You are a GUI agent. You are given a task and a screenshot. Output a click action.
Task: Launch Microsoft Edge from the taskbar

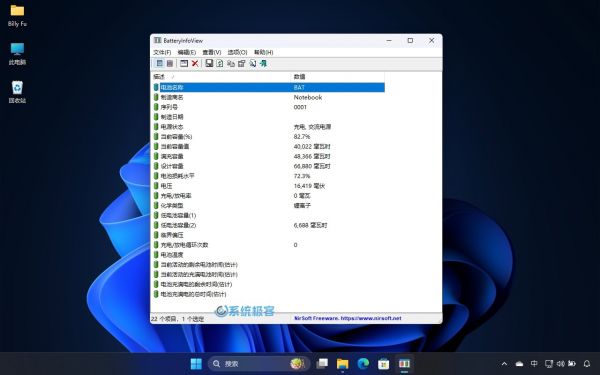pyautogui.click(x=363, y=364)
